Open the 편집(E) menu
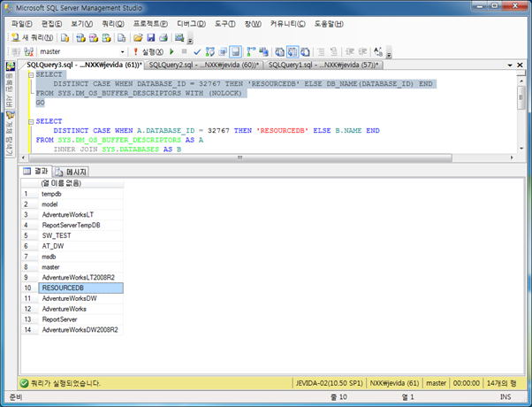This screenshot has height=407, width=532. [x=52, y=24]
